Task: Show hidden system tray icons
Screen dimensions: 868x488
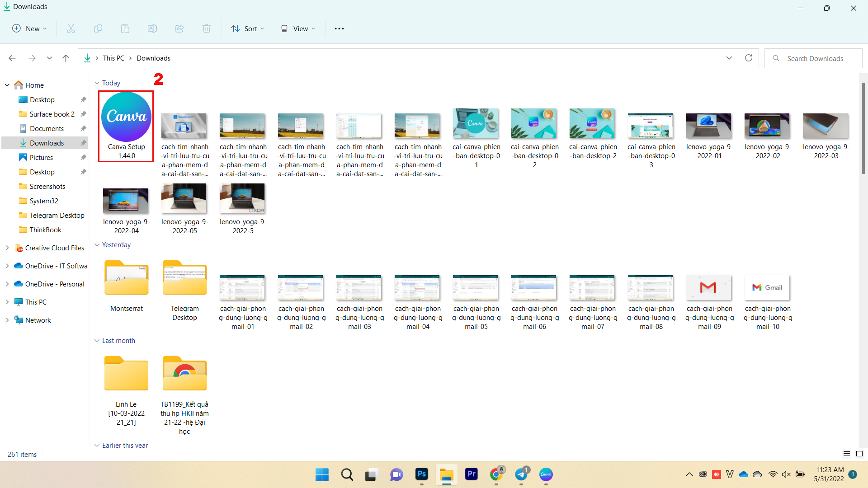Action: click(689, 474)
